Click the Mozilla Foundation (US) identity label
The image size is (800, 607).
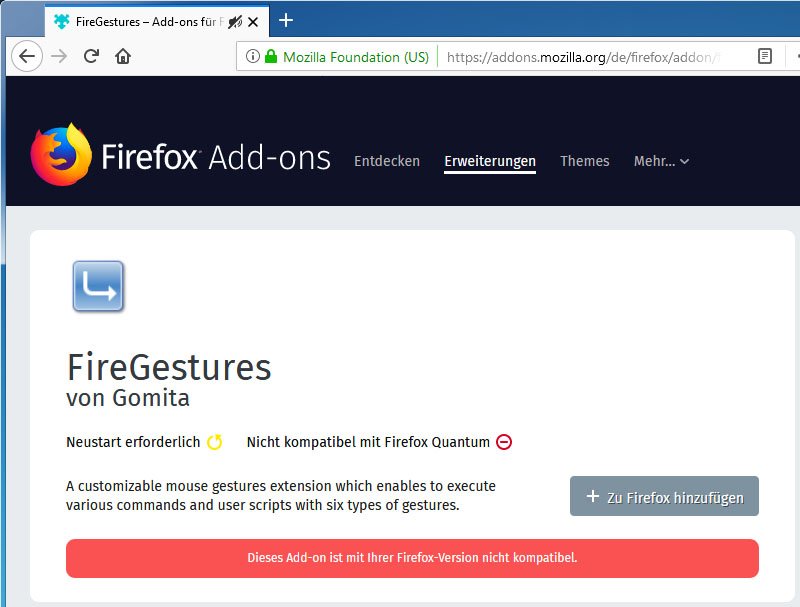(x=356, y=57)
